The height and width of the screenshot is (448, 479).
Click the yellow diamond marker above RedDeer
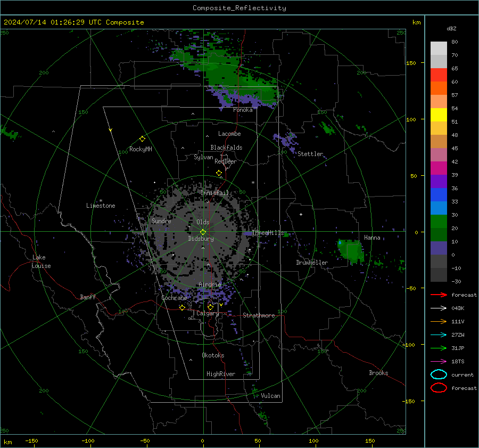click(219, 173)
